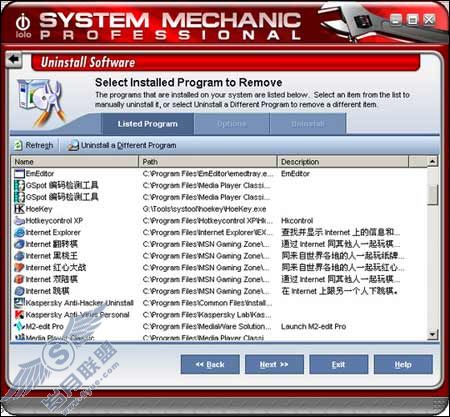Click the Uninstall a Different Program icon
450x417 pixels.
tap(73, 146)
